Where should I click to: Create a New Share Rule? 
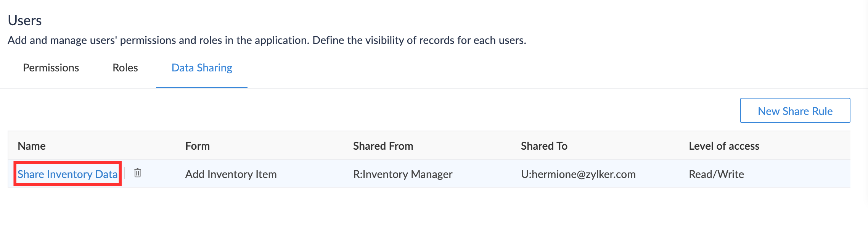(x=795, y=111)
